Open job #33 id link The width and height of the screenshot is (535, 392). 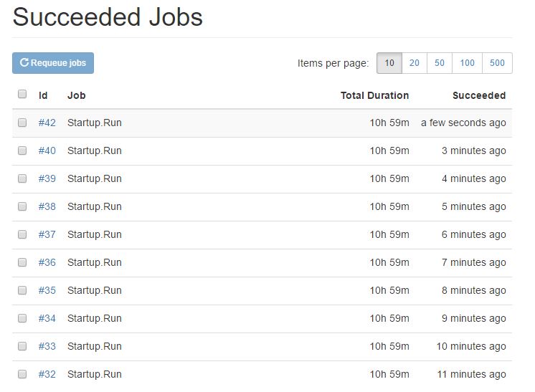click(47, 346)
